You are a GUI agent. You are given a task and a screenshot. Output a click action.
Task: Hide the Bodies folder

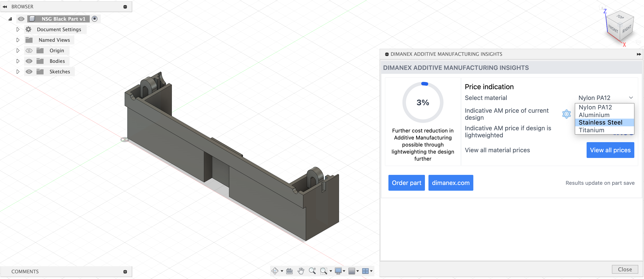click(x=29, y=61)
